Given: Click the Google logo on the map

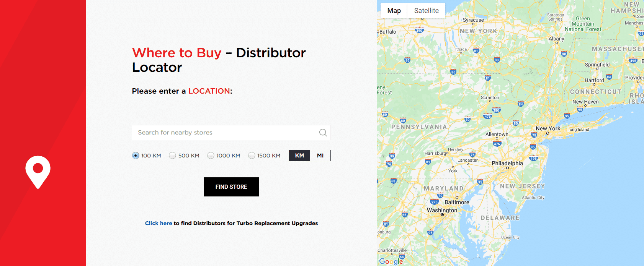Looking at the screenshot, I should 391,261.
